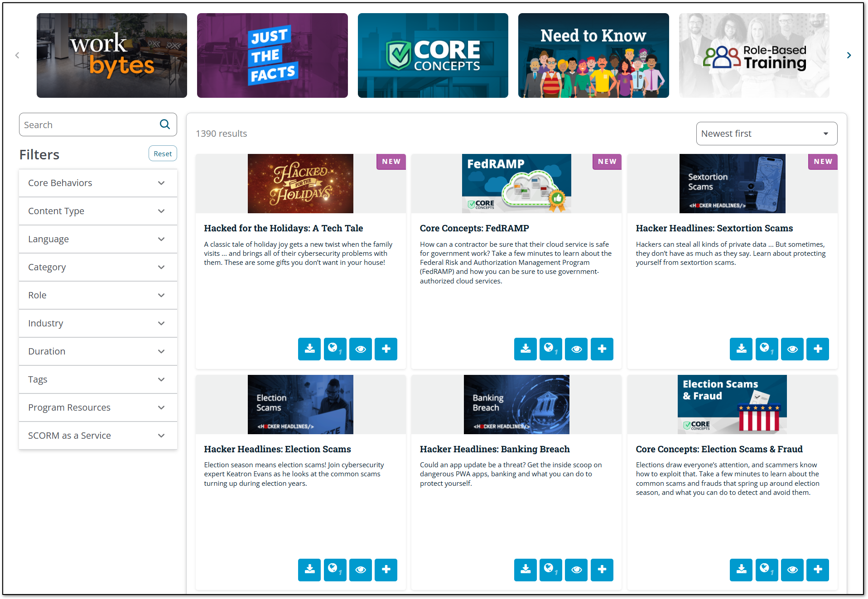Viewport: 868px width, 599px height.
Task: Download Core Concepts: Election Scams & Fraud
Action: pos(741,570)
